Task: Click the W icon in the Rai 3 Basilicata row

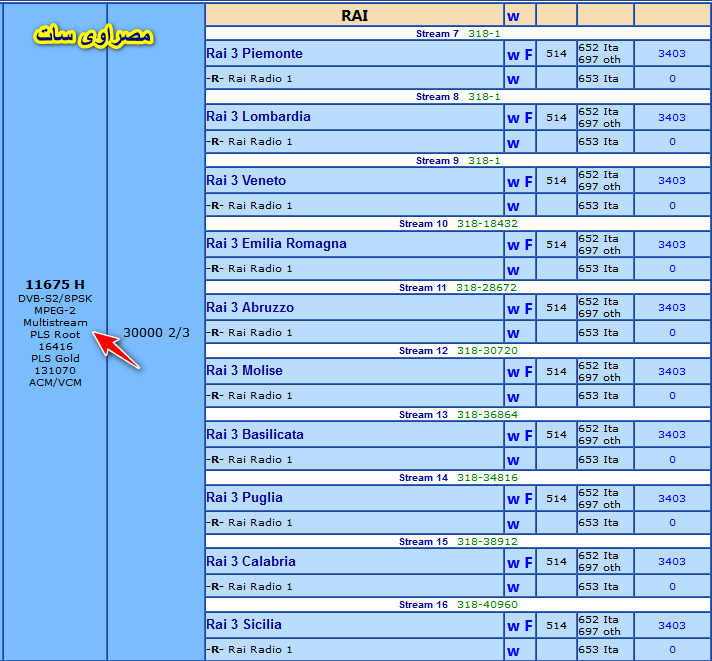Action: tap(513, 437)
